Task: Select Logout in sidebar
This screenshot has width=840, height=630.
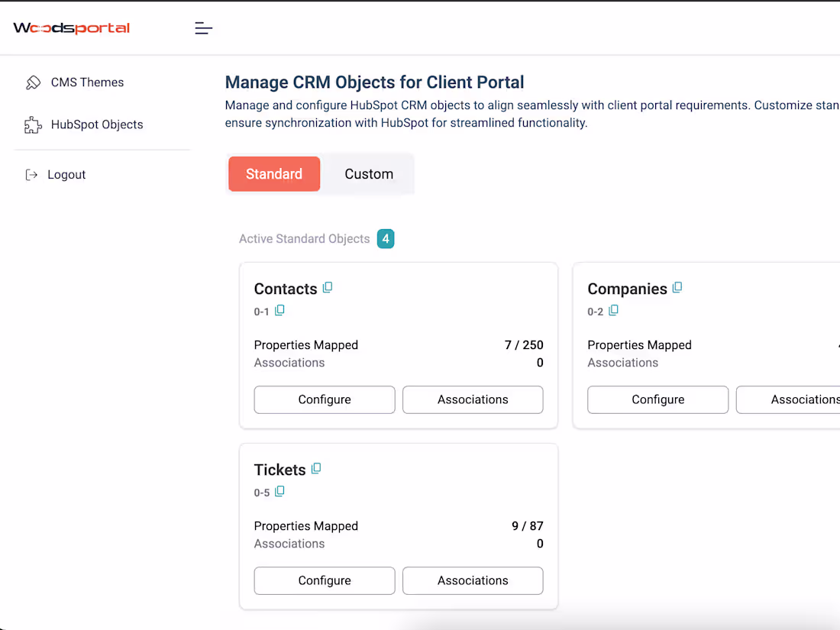Action: coord(66,175)
